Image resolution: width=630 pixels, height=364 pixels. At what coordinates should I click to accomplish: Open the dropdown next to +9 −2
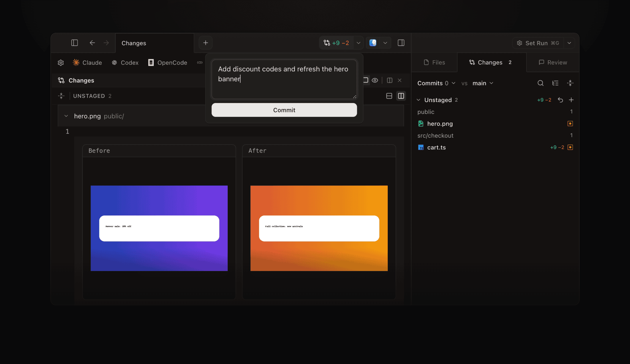click(x=359, y=43)
